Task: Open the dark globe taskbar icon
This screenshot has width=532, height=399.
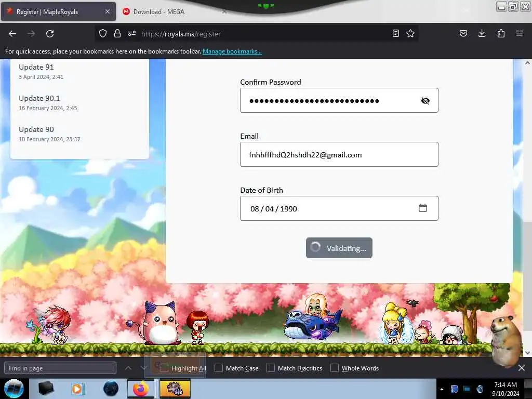Action: tap(111, 389)
